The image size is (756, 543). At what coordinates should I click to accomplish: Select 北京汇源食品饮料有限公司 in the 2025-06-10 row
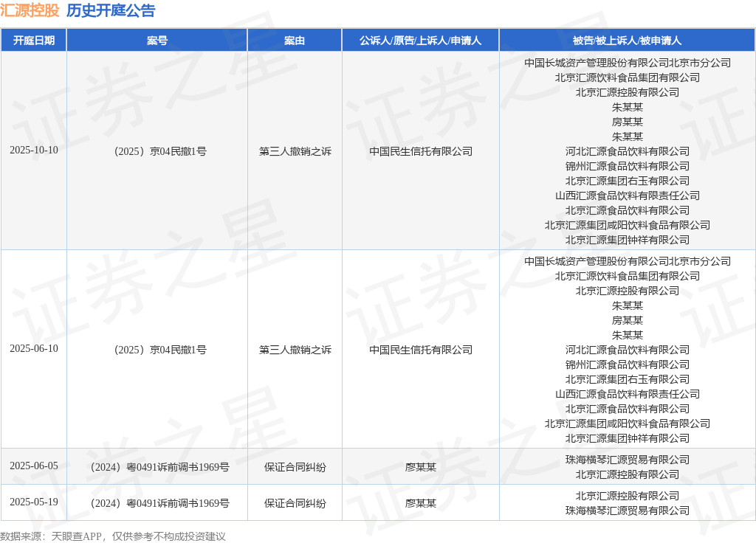point(628,409)
